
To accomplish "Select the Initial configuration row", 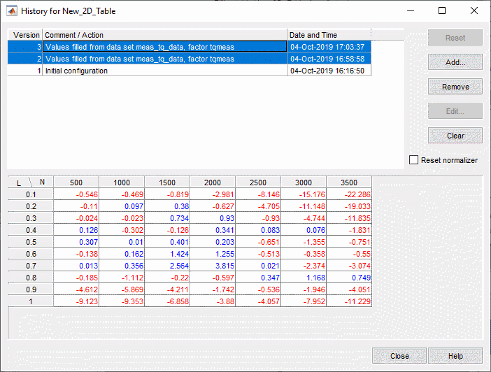I will point(189,71).
